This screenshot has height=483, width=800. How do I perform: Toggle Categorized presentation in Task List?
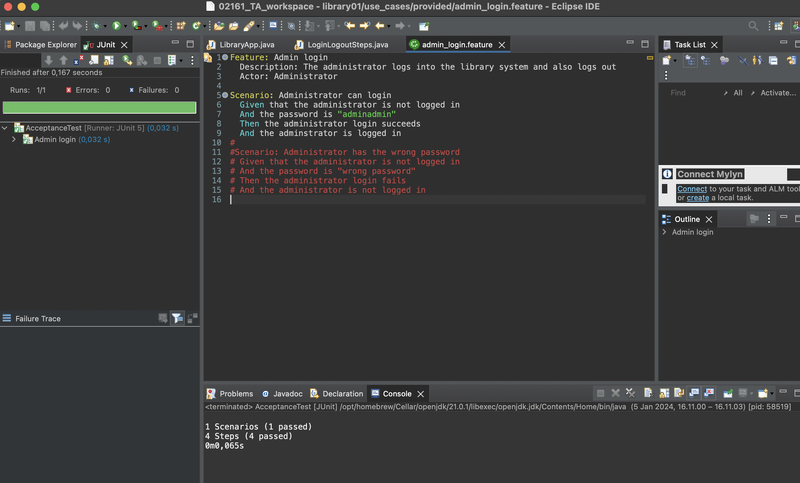pos(690,60)
